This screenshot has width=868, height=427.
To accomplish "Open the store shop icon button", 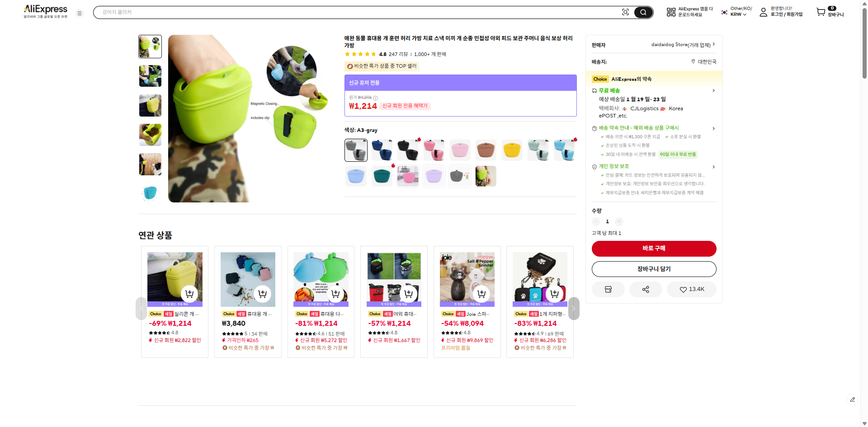I will click(x=608, y=289).
